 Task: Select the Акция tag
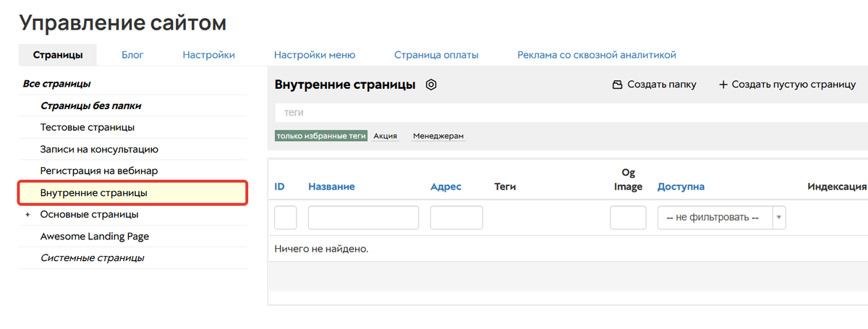[x=386, y=136]
